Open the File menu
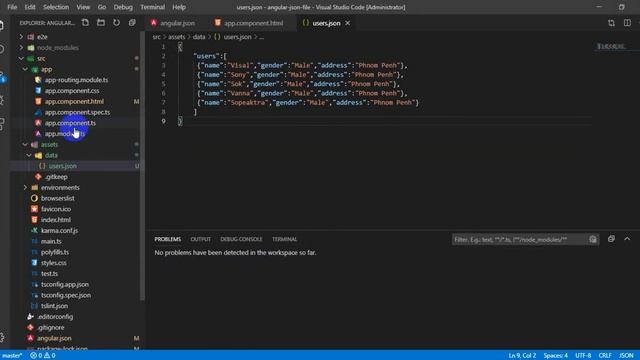Viewport: 640px width, 360px height. (12, 7)
